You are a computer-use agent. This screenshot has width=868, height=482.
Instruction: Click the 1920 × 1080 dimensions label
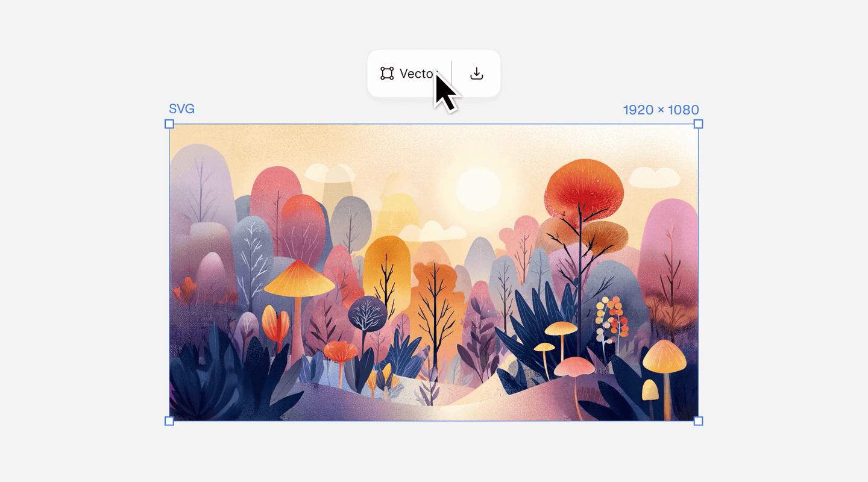[661, 110]
